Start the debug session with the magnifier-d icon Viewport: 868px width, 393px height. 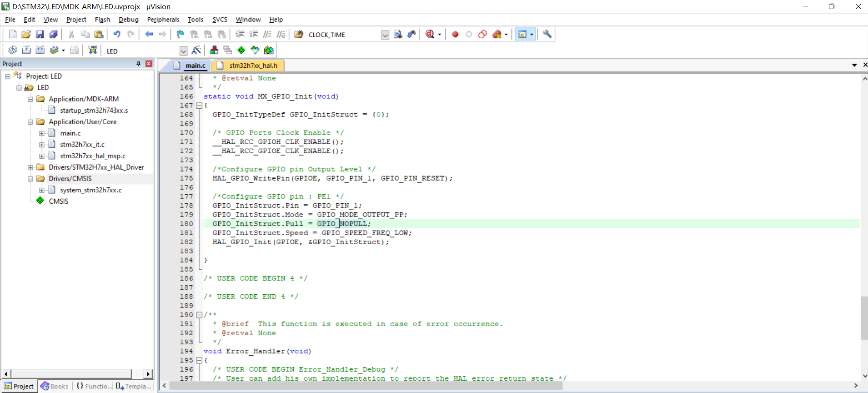[x=430, y=34]
